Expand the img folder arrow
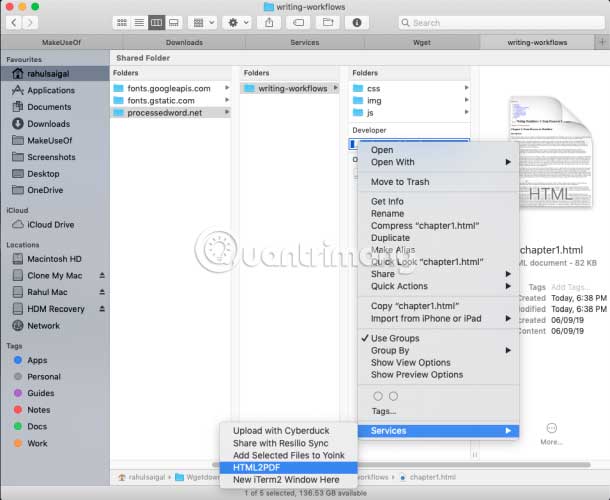Screen dimensions: 610x500 466,100
